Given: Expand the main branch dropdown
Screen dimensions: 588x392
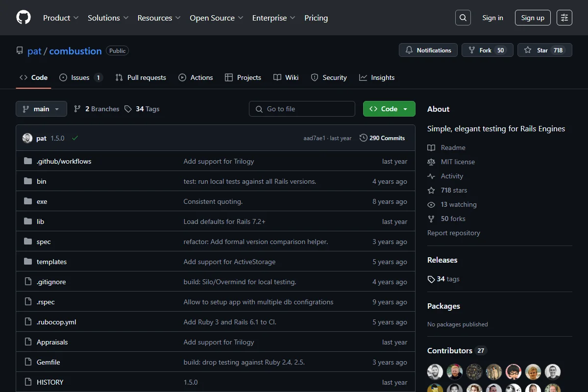Looking at the screenshot, I should point(41,109).
